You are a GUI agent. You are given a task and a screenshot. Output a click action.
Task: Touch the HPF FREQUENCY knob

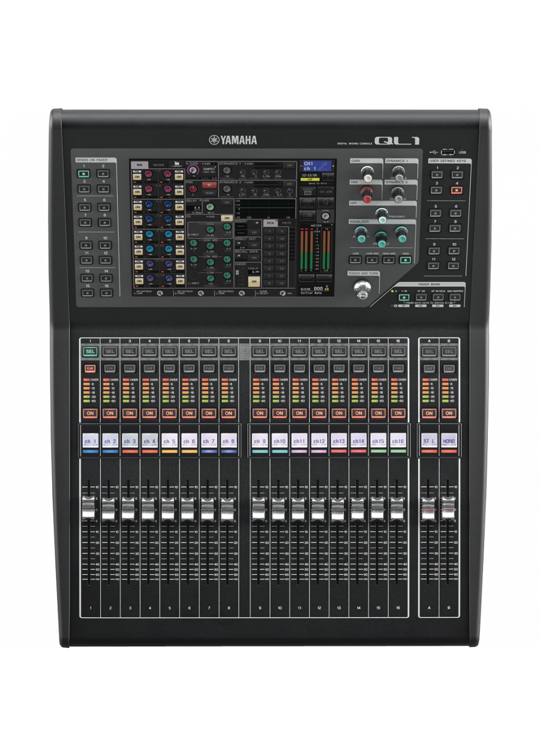click(382, 217)
